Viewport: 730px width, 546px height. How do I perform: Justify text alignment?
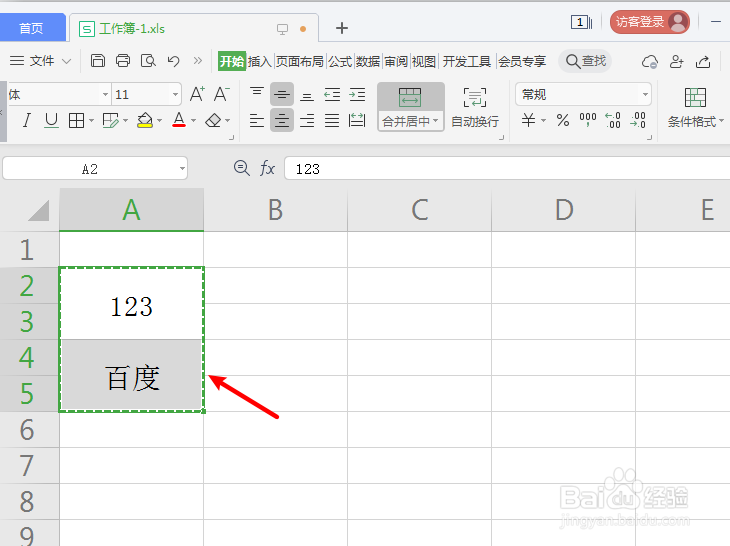click(332, 121)
